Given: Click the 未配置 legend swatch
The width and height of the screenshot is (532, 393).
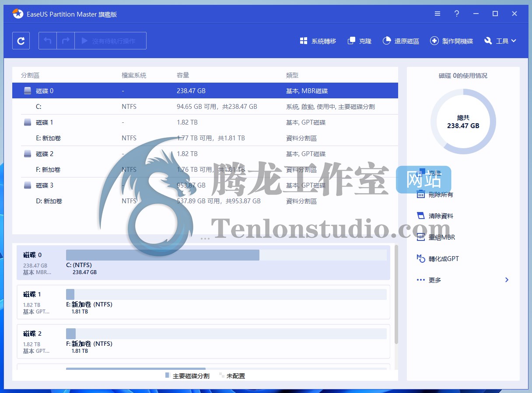Looking at the screenshot, I should (221, 376).
